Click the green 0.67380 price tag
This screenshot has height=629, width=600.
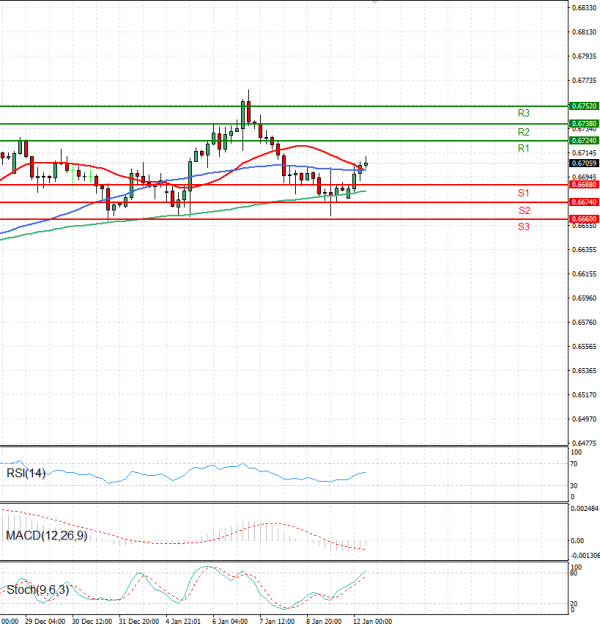(x=584, y=124)
